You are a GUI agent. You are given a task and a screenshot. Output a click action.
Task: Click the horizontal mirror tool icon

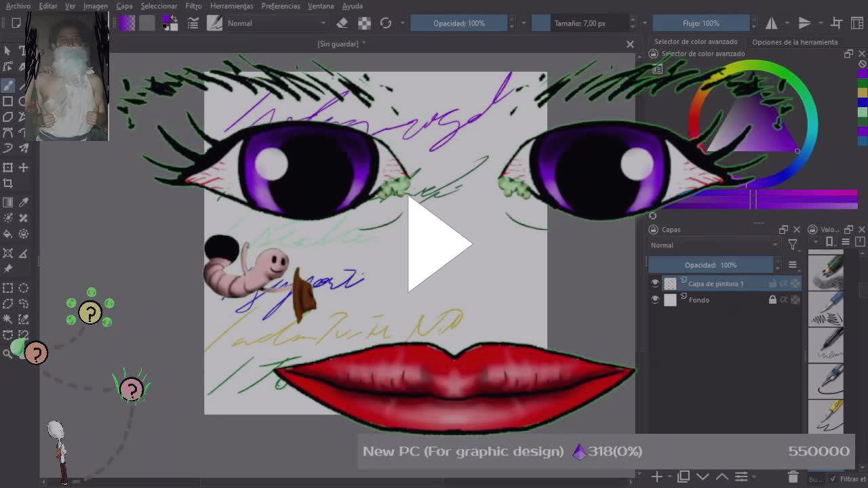pyautogui.click(x=772, y=23)
